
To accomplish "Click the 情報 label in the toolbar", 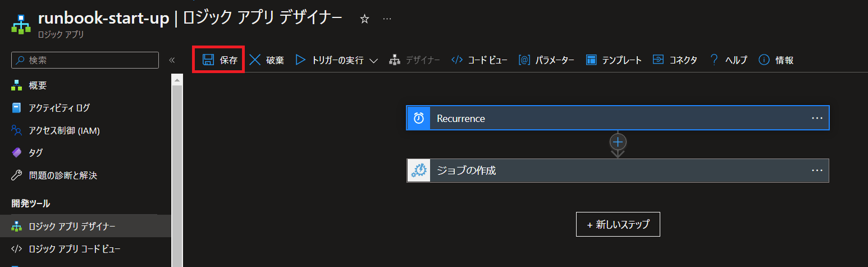I will pos(784,60).
